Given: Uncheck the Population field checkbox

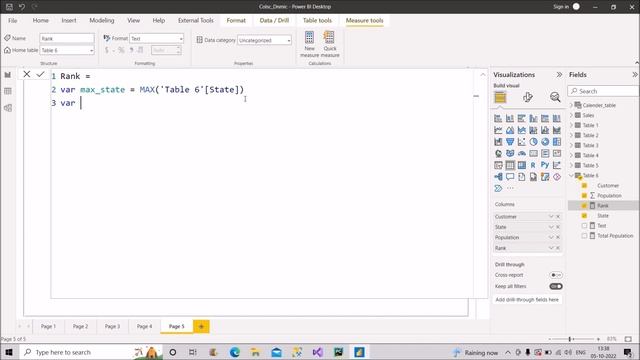Looking at the screenshot, I should click(x=584, y=196).
